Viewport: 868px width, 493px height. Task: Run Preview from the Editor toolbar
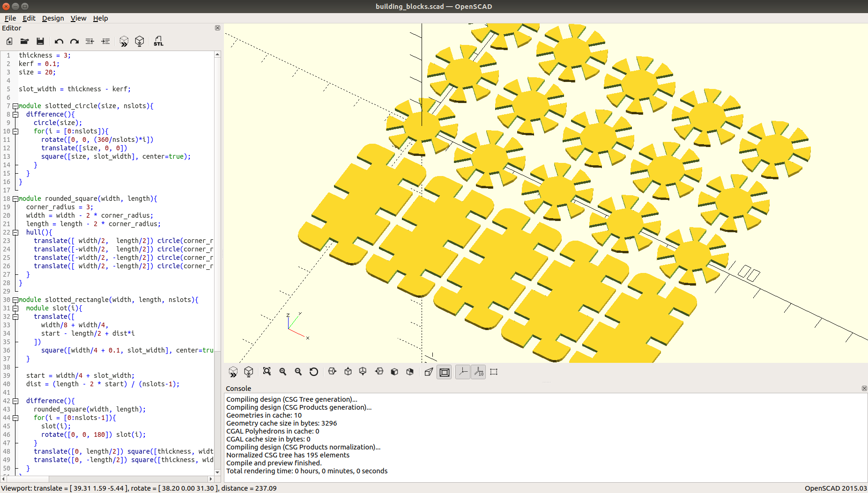[x=124, y=41]
